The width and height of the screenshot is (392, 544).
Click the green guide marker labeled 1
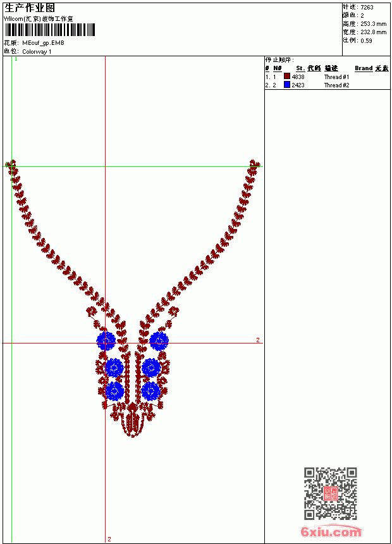[x=16, y=59]
